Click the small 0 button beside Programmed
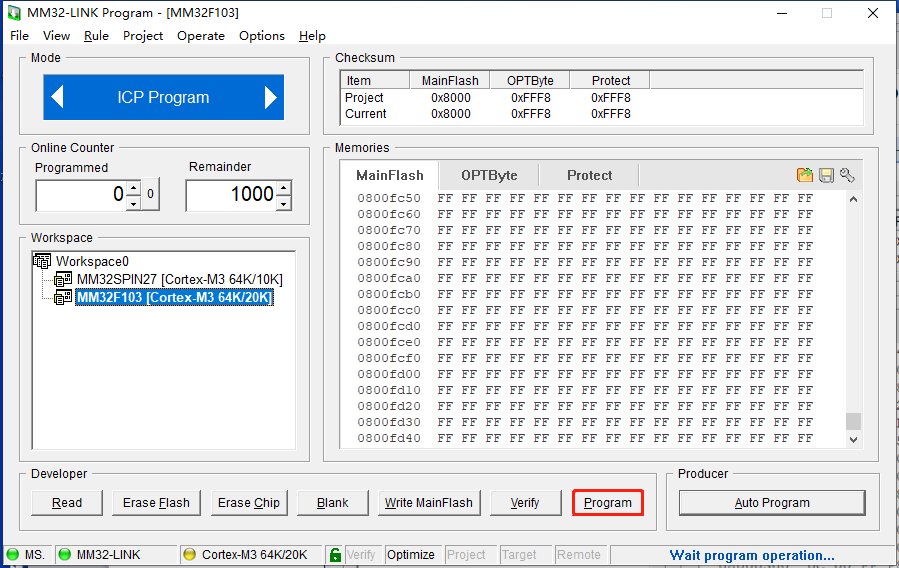Image resolution: width=899 pixels, height=568 pixels. coord(150,194)
